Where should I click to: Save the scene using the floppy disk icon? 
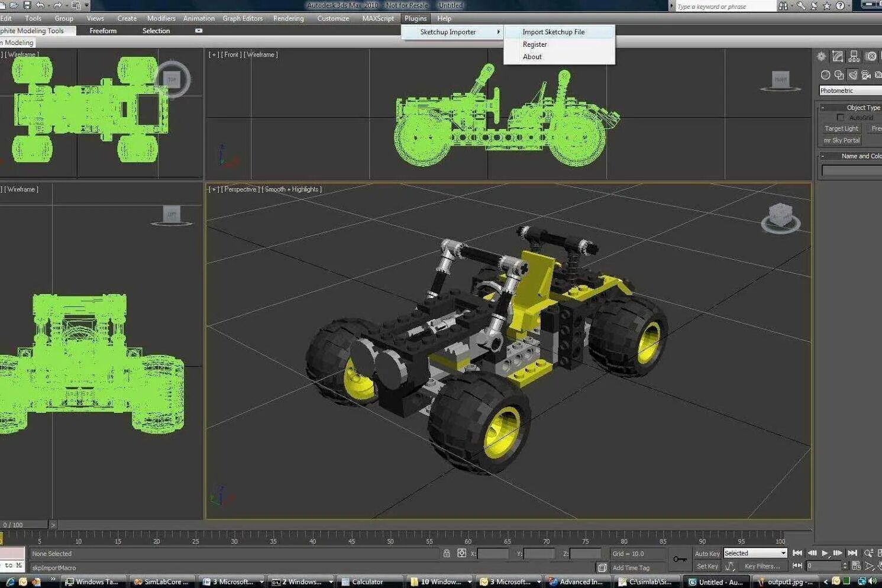(x=27, y=5)
